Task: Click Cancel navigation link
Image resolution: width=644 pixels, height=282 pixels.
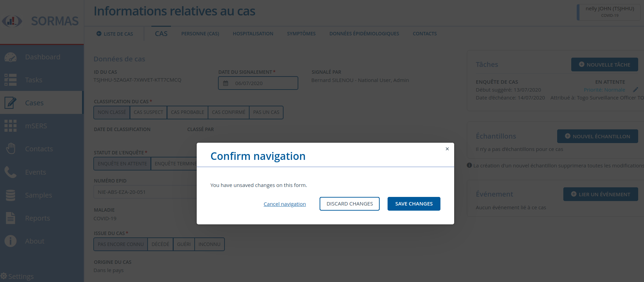Action: coord(285,204)
